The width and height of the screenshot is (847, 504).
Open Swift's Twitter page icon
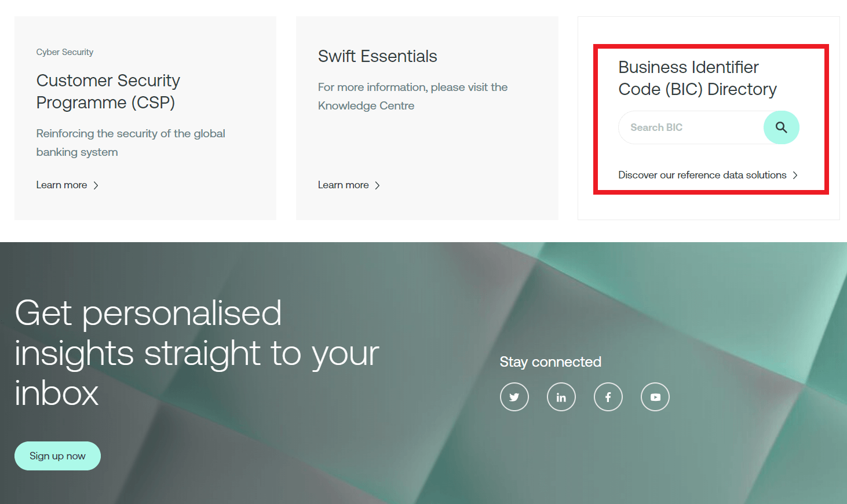pyautogui.click(x=514, y=397)
